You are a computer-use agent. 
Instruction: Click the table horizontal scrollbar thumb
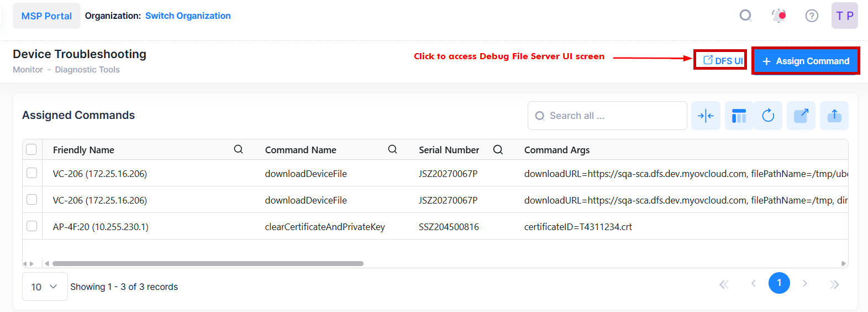(x=208, y=263)
